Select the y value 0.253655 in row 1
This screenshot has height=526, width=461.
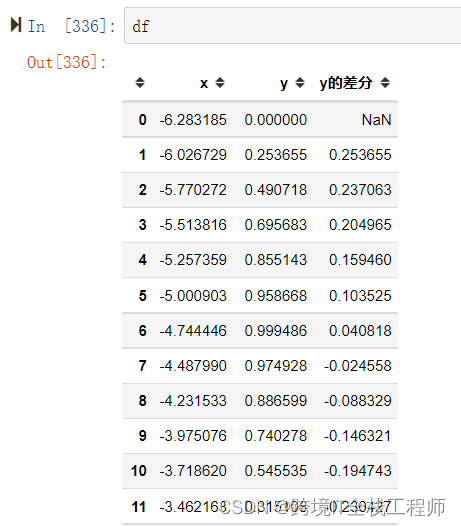coord(275,155)
